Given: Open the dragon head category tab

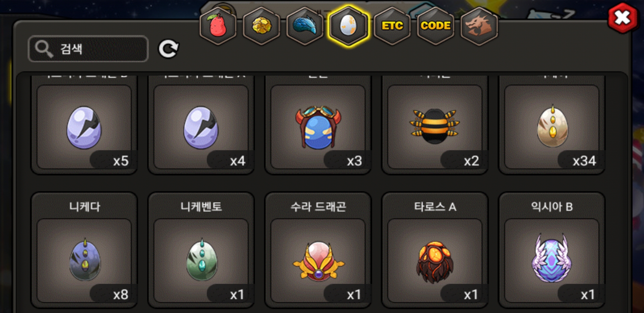Looking at the screenshot, I should [479, 26].
